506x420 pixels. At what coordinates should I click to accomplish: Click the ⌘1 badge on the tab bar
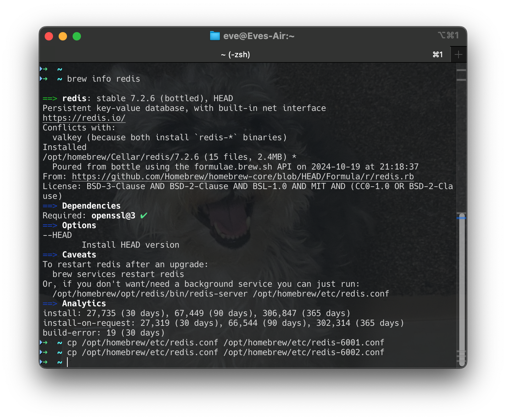437,54
